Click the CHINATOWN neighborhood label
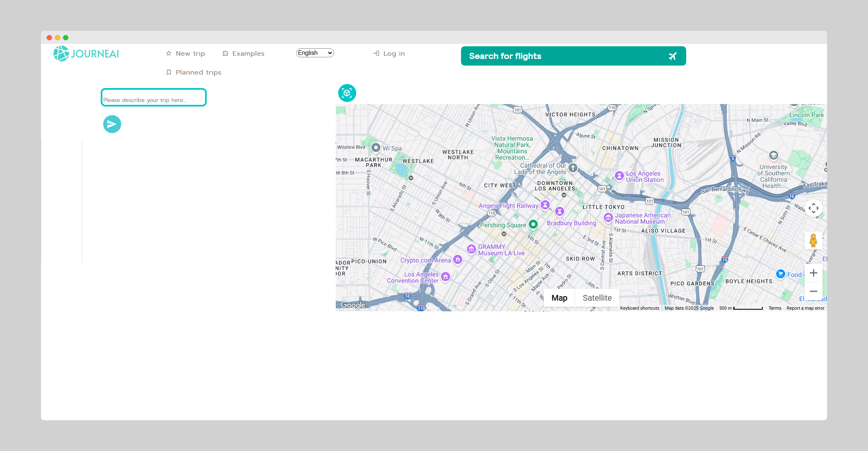The height and width of the screenshot is (451, 868). tap(620, 148)
